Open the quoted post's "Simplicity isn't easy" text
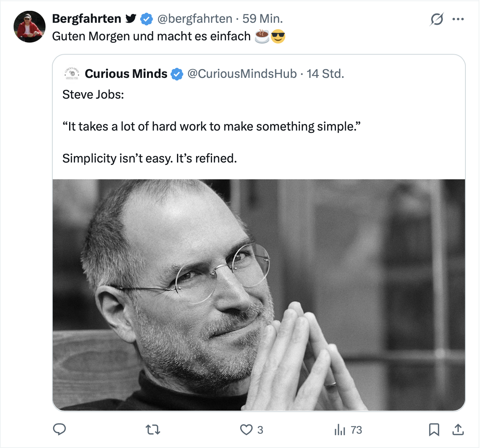Viewport: 481px width, 448px height. 149,159
